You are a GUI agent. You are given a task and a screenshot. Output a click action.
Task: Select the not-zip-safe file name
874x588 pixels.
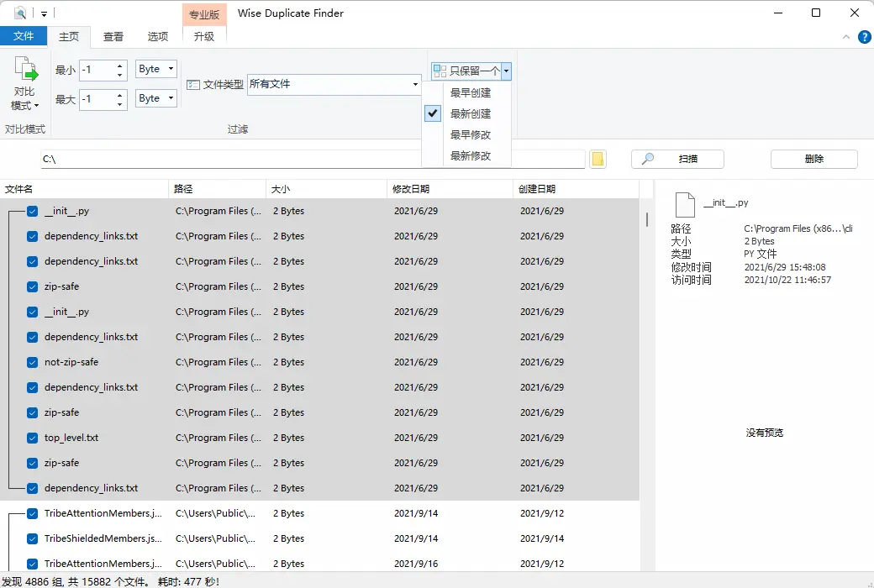(71, 362)
